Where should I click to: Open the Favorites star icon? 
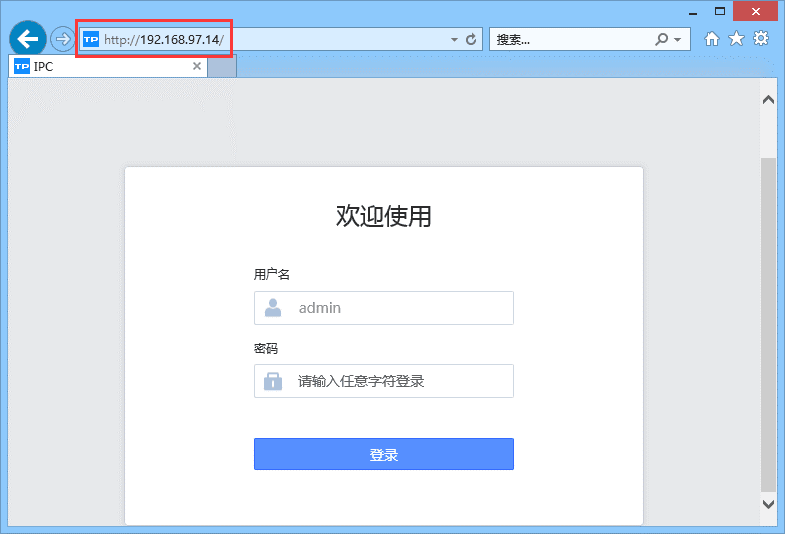[736, 39]
